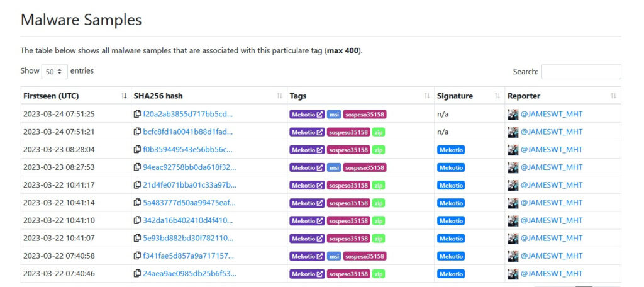The image size is (644, 287).
Task: Click Mekotio signature badge in third row
Action: point(452,150)
